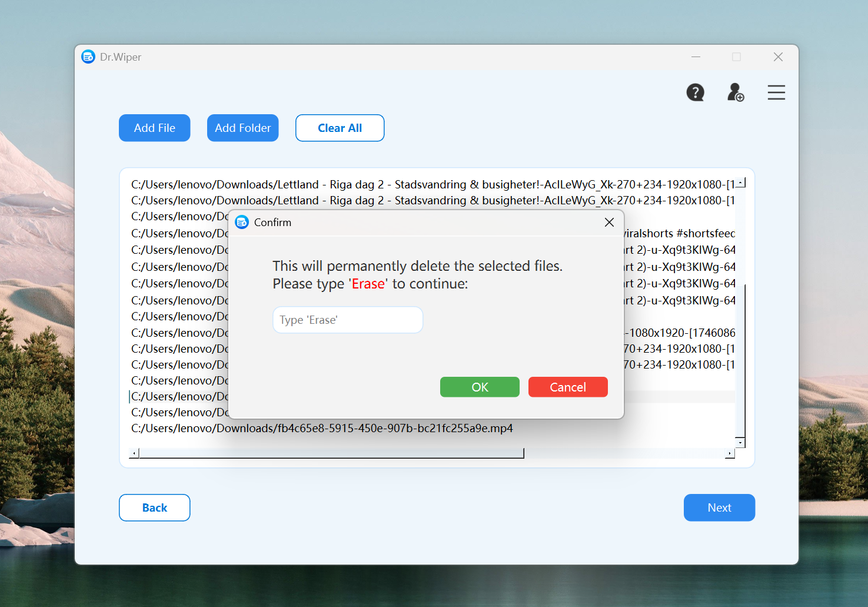Click the Dr.Wiper app logo in title bar
Viewport: 868px width, 607px height.
[88, 57]
